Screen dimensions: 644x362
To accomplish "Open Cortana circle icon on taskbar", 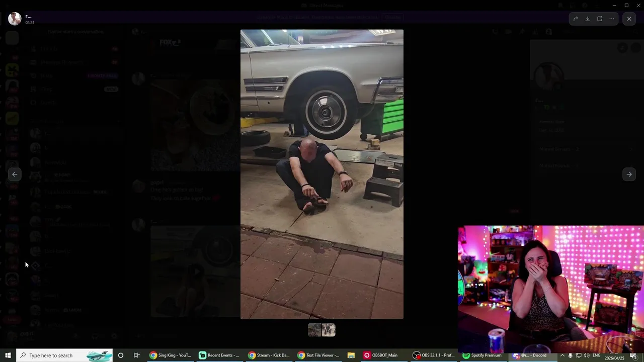I will (120, 355).
